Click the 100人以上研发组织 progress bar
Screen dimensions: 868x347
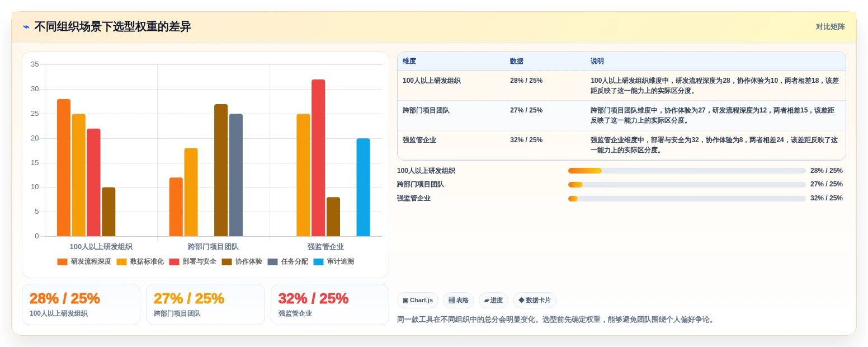tap(687, 171)
